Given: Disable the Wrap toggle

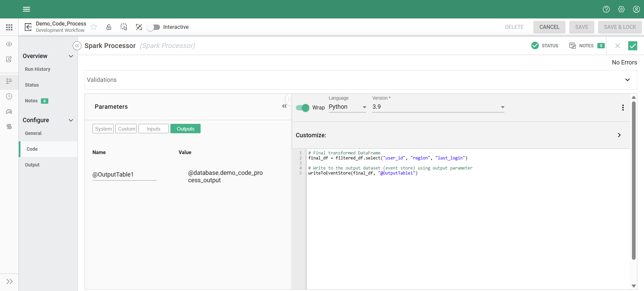Looking at the screenshot, I should pos(303,108).
